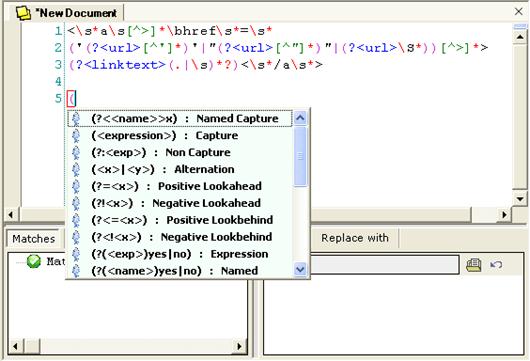The width and height of the screenshot is (530, 361).
Task: Click the icon beside Positive Lookbehind suggestion
Action: point(76,220)
